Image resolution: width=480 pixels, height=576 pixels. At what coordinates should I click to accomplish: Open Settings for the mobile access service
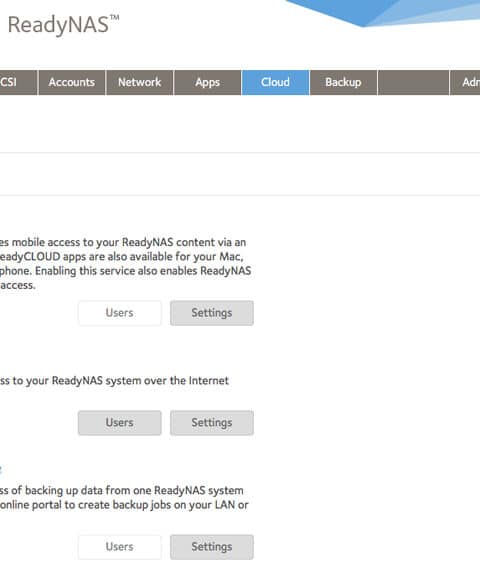tap(212, 313)
